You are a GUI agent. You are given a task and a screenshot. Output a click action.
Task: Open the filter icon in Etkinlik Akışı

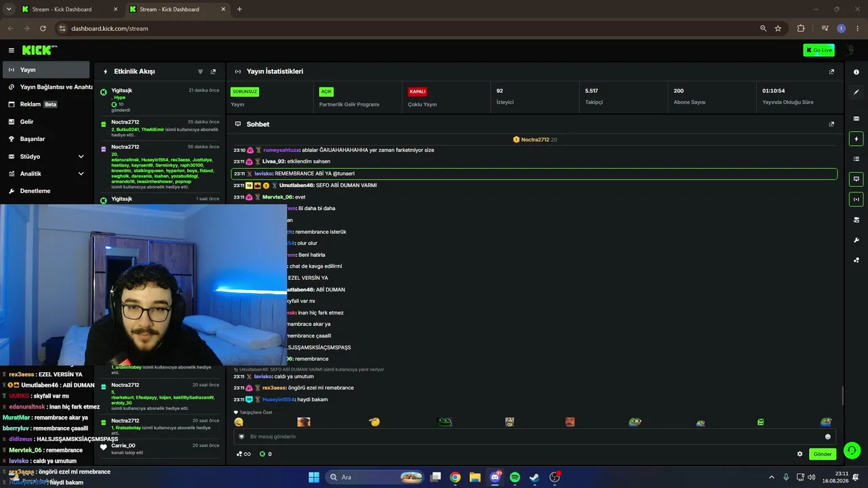[200, 71]
